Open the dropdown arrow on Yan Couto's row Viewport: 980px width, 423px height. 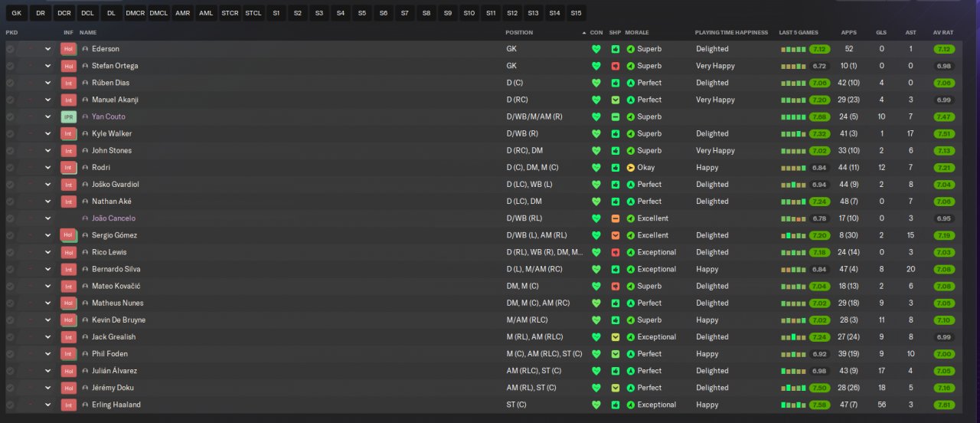point(47,116)
